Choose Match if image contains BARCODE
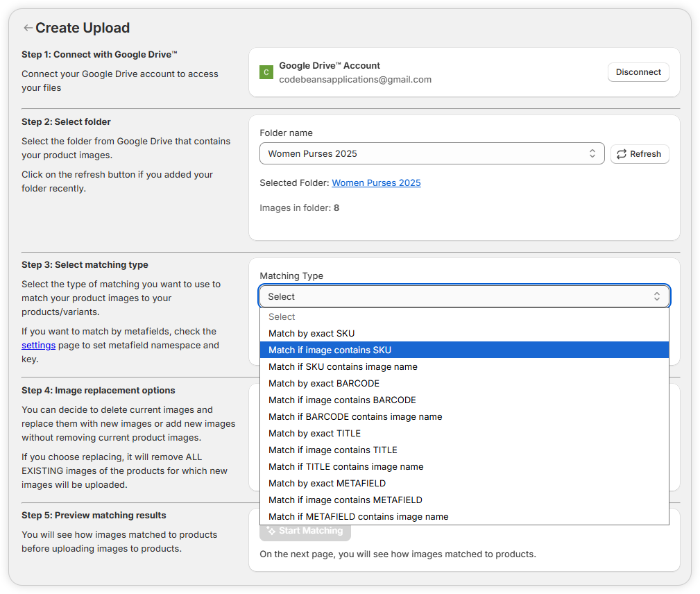This screenshot has width=700, height=594. [x=342, y=400]
